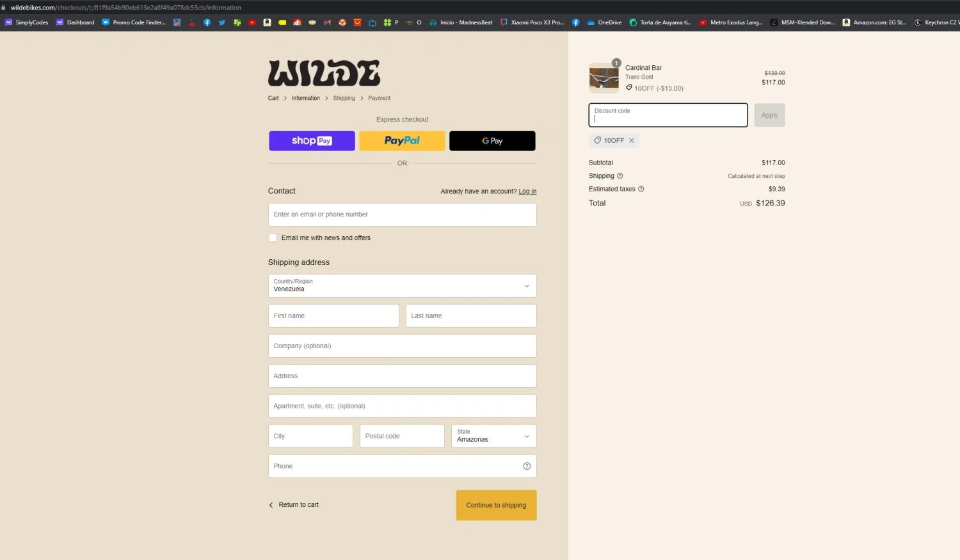Open the Keychron C2 bookmark

tap(936, 22)
